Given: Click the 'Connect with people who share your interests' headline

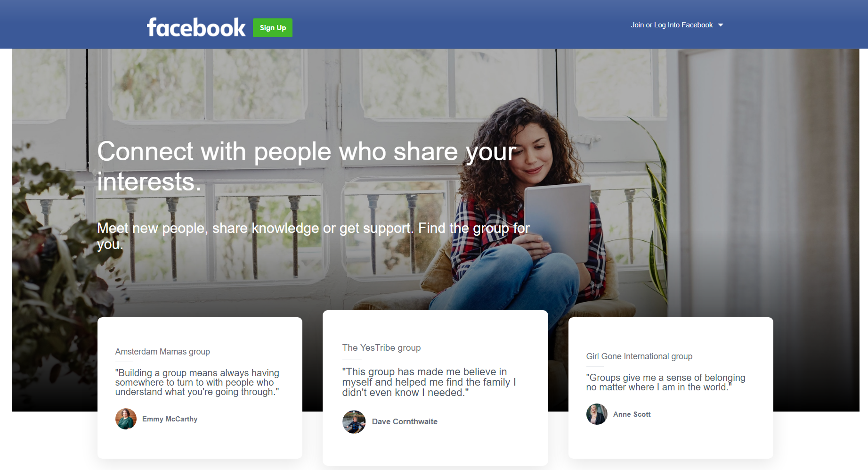Looking at the screenshot, I should (x=307, y=166).
